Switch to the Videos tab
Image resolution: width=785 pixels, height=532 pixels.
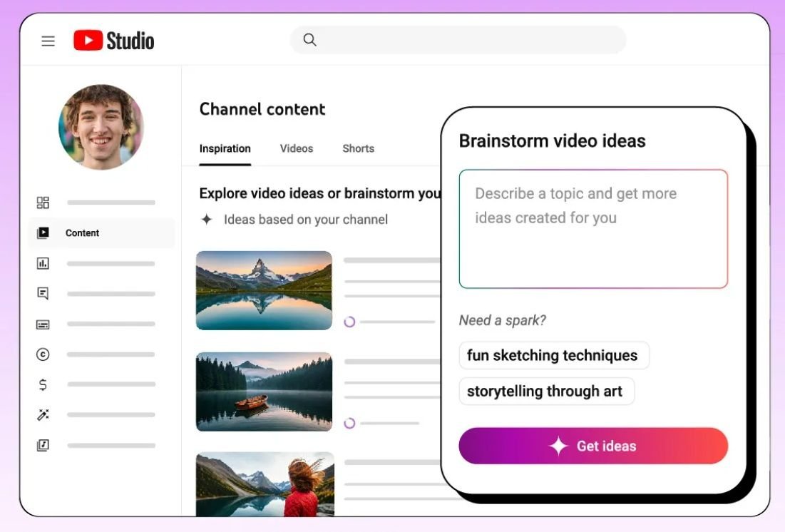click(x=296, y=148)
